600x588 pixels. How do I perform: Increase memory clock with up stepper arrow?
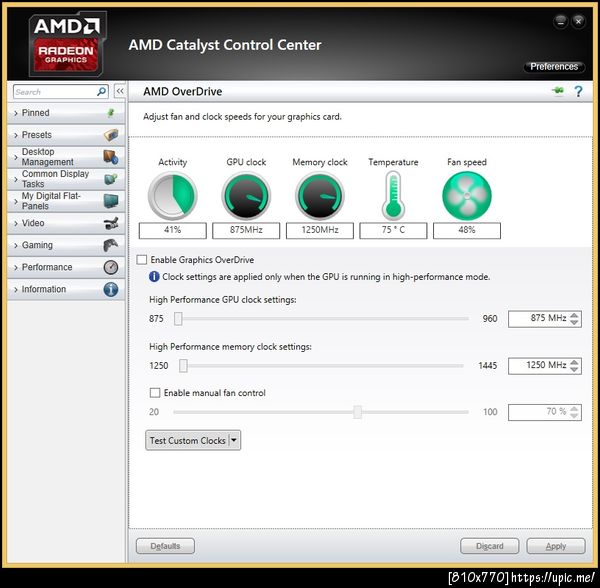point(574,362)
